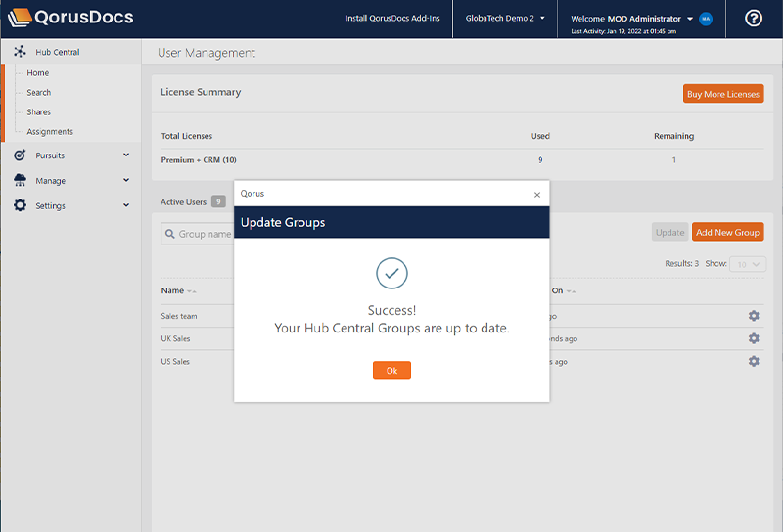
Task: Select the Sales team group name
Action: [179, 316]
